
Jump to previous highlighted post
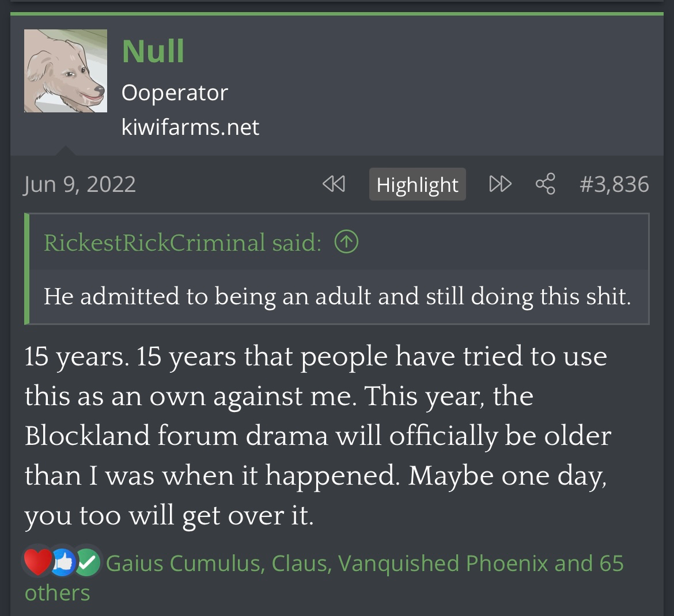click(334, 184)
